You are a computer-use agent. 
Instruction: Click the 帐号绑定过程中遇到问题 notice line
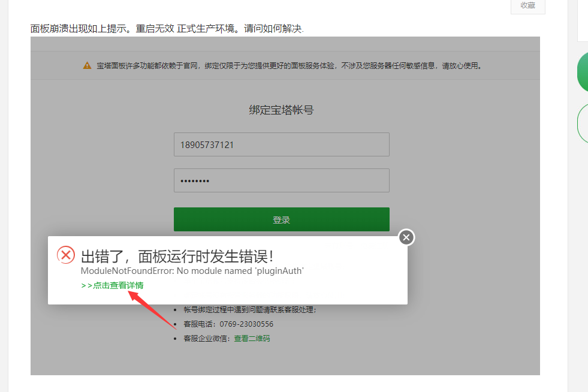[250, 310]
